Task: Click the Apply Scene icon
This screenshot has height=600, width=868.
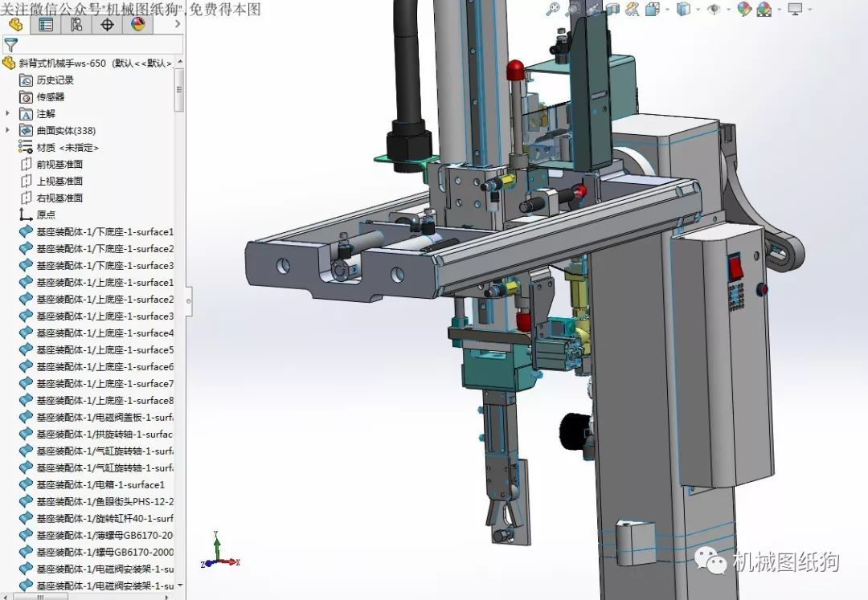Action: [764, 9]
